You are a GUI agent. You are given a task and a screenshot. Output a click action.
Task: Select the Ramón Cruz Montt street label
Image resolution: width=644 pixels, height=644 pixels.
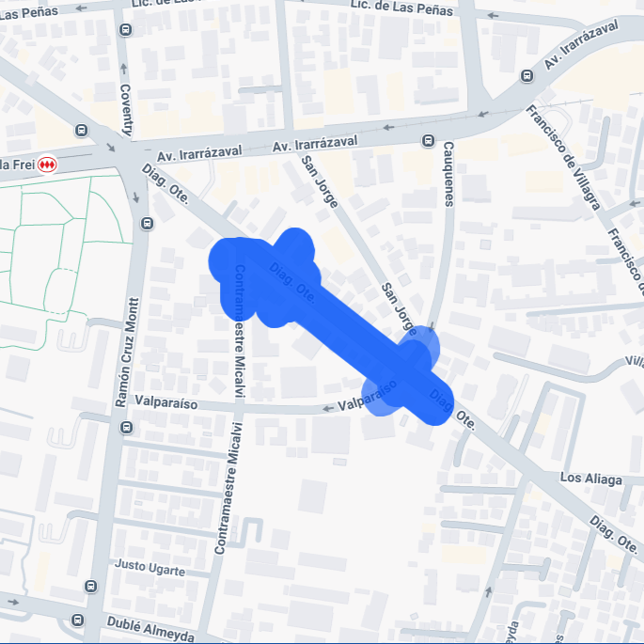[x=127, y=353]
